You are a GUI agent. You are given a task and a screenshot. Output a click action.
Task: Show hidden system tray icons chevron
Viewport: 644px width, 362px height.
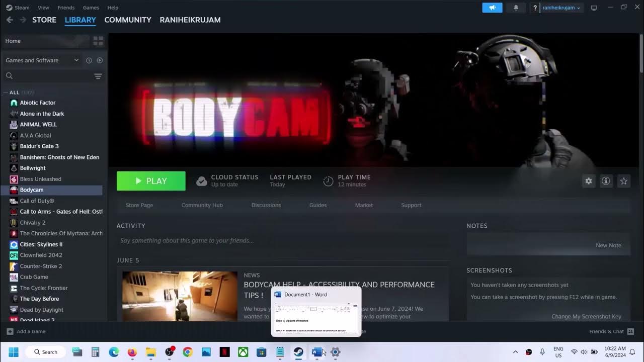click(515, 352)
